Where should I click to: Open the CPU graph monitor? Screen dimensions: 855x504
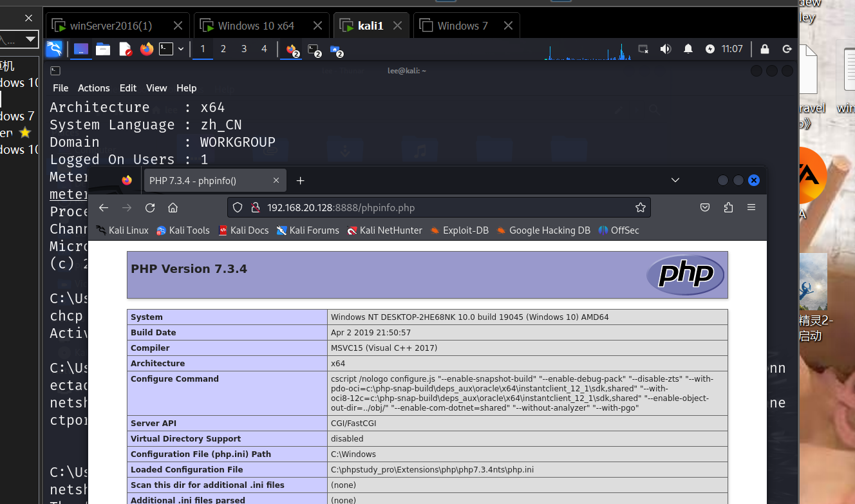click(587, 50)
